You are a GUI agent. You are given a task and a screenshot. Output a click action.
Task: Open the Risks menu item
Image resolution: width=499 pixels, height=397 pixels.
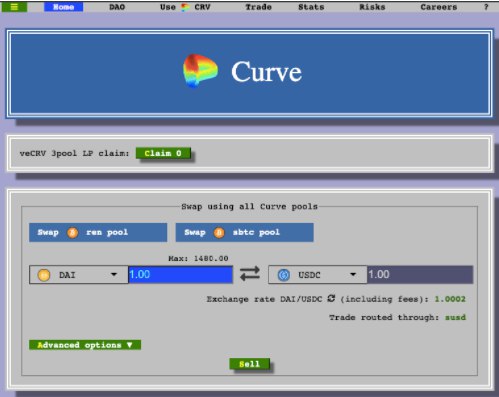pyautogui.click(x=372, y=7)
